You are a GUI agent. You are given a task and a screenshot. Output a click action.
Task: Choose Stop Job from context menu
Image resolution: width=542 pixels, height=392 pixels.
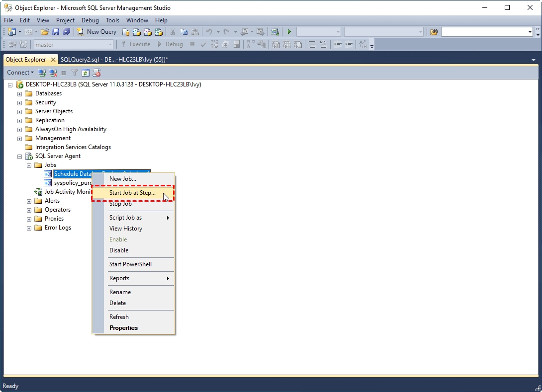pyautogui.click(x=133, y=204)
